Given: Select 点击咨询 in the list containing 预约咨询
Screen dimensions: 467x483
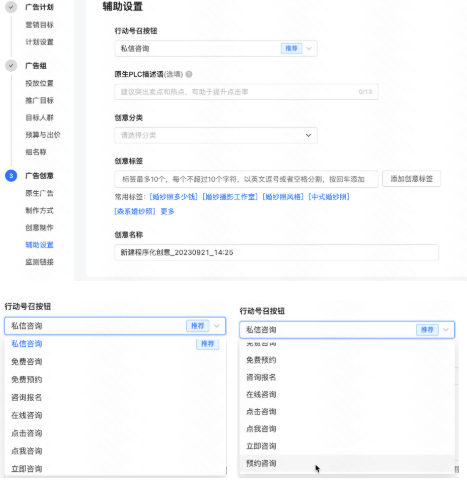Looking at the screenshot, I should pos(347,412).
